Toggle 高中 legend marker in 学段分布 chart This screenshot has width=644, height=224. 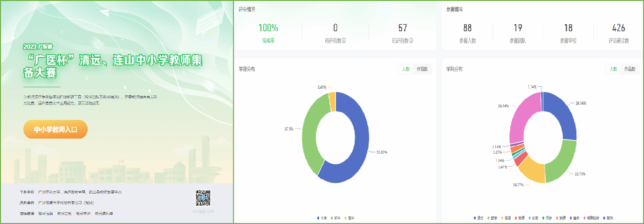click(346, 218)
